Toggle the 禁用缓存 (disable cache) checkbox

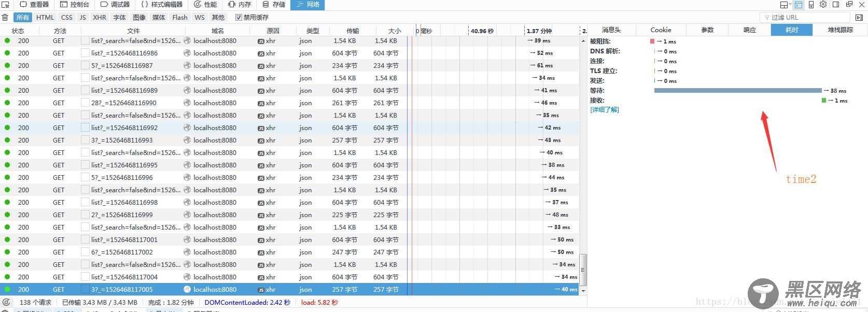coord(239,17)
